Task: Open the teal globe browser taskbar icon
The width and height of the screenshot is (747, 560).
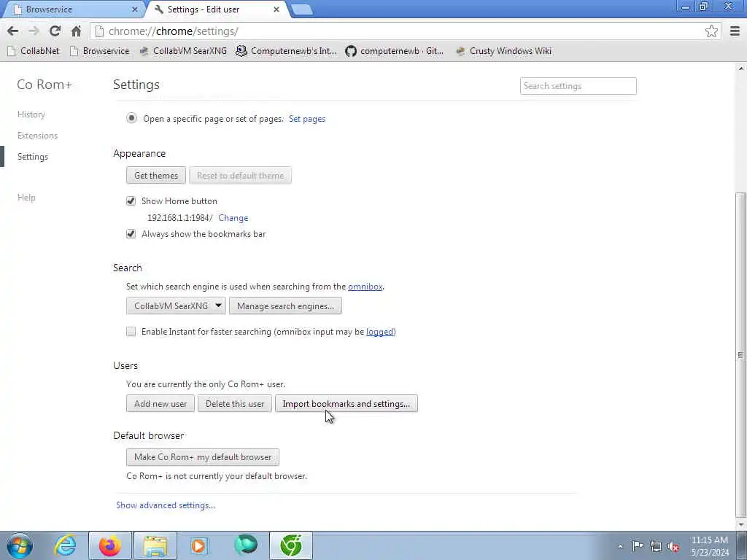Action: point(245,545)
